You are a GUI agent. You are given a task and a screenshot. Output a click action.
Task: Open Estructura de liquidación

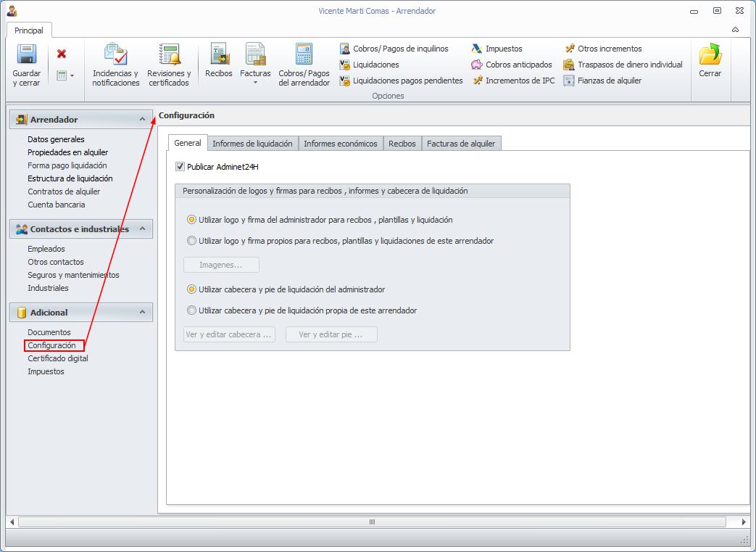(x=70, y=178)
